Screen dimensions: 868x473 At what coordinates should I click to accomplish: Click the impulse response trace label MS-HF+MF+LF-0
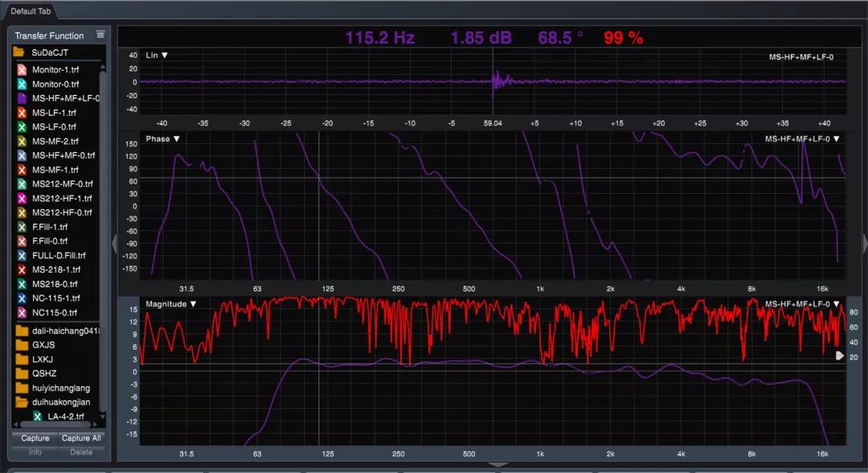(x=801, y=57)
